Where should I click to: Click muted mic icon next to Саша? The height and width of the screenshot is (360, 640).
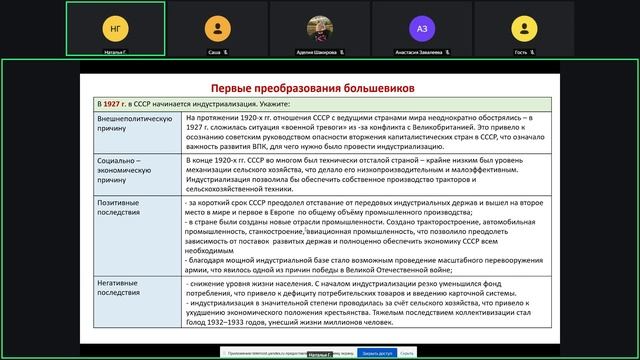click(226, 52)
